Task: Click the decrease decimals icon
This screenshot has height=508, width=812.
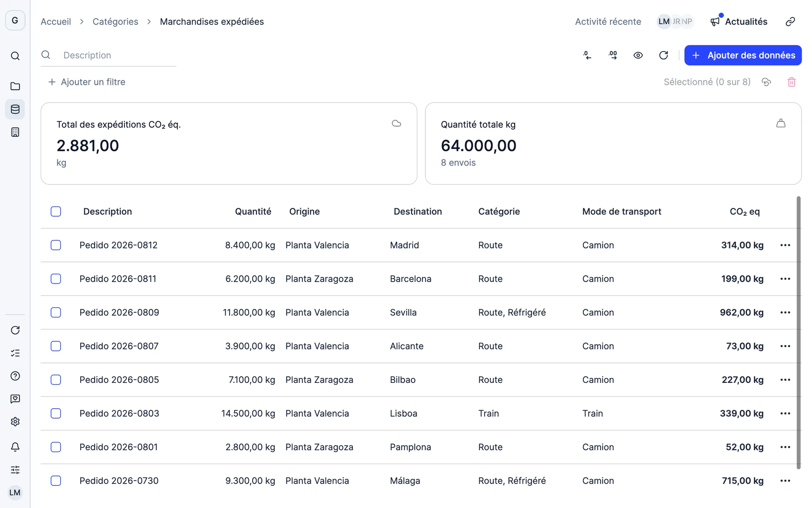Action: [x=587, y=55]
